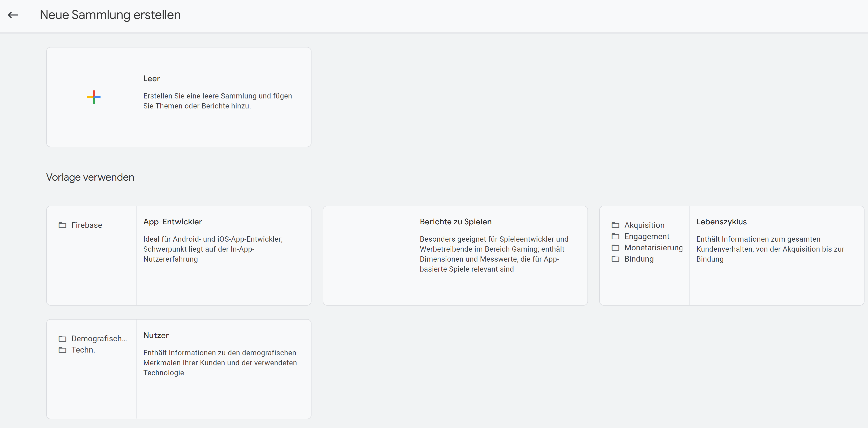Screen dimensions: 868x428
Task: Click the Engagement folder icon
Action: click(x=615, y=236)
